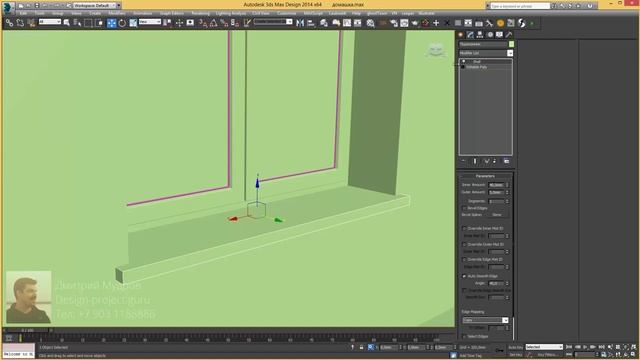The image size is (640, 360).
Task: Open the Material Editor from toolbar
Action: [371, 23]
